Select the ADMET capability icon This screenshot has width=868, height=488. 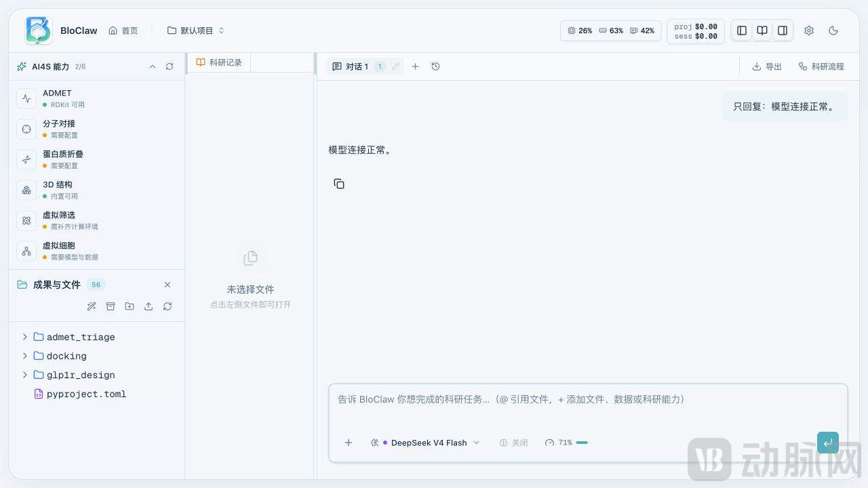pyautogui.click(x=26, y=98)
